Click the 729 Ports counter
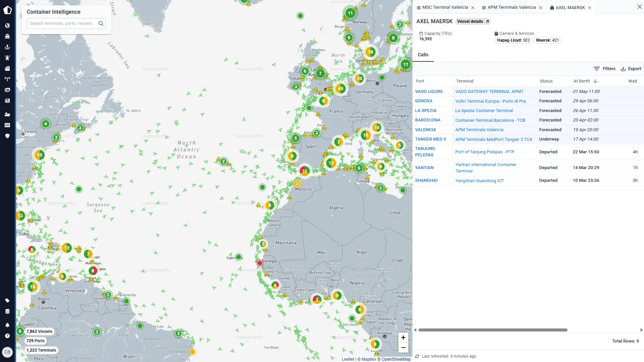The image size is (644, 362). 35,341
